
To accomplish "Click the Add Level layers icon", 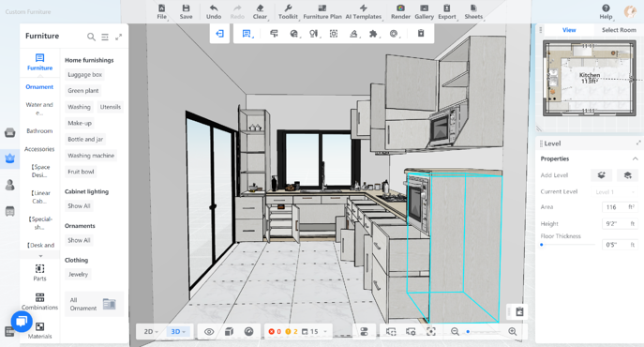I will point(601,175).
